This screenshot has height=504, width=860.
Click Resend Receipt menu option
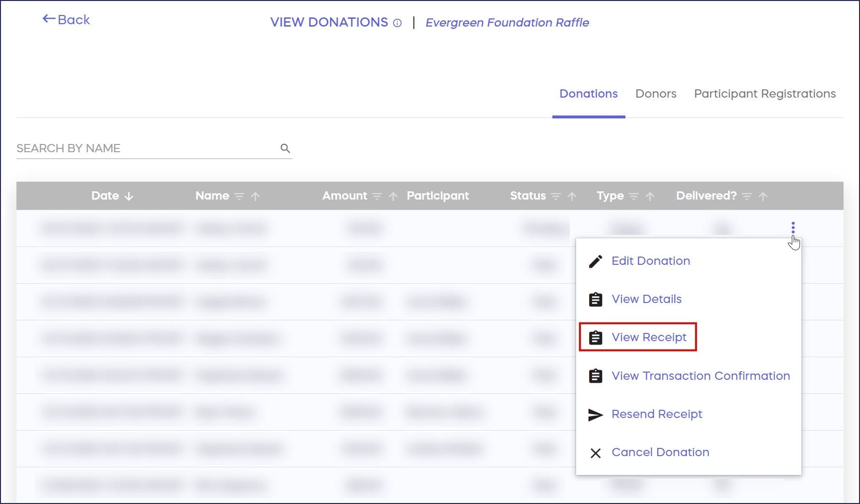pyautogui.click(x=656, y=414)
